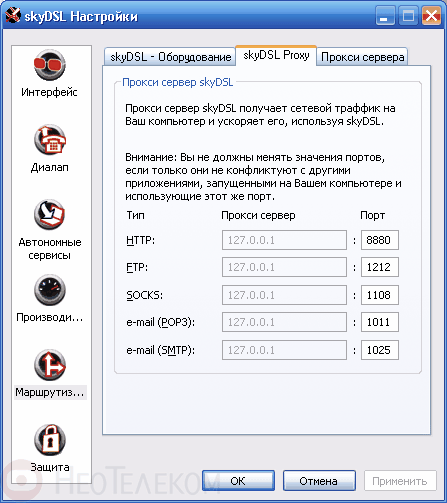Confirm settings with the OK button

tap(238, 481)
